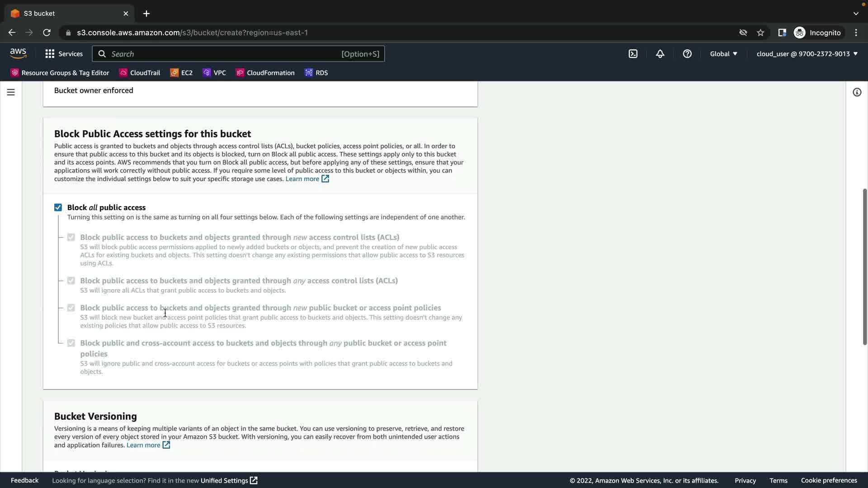The height and width of the screenshot is (488, 868).
Task: Open the CloudFormation shortcut
Action: pyautogui.click(x=265, y=73)
